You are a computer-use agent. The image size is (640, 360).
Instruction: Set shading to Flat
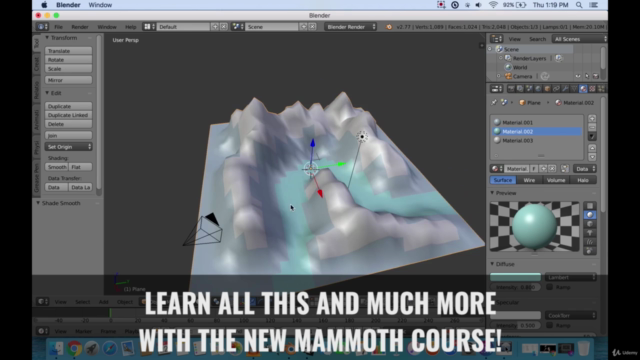(x=80, y=167)
